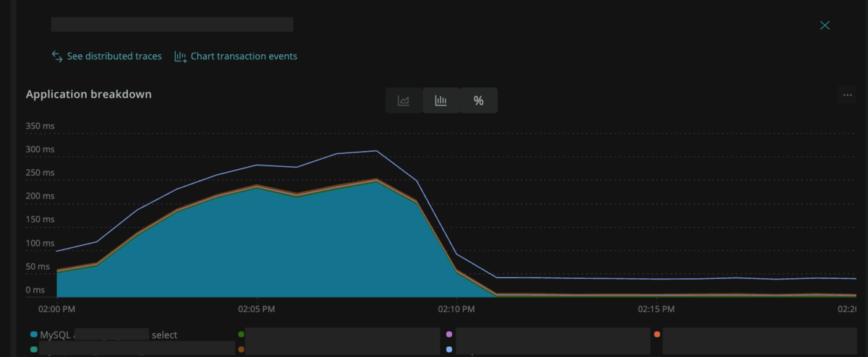Click 100 ms y-axis label
The image size is (868, 357).
[x=41, y=243]
